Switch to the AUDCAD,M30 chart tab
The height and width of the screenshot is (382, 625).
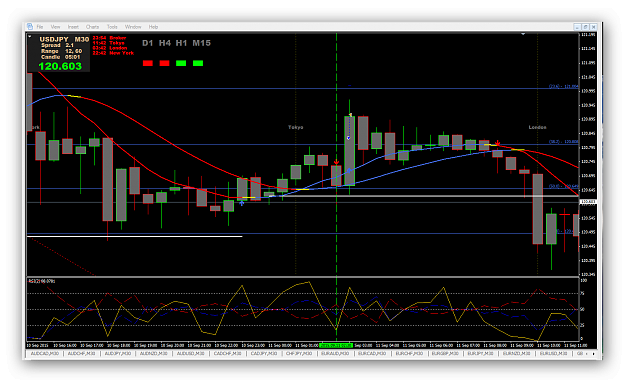coord(45,354)
